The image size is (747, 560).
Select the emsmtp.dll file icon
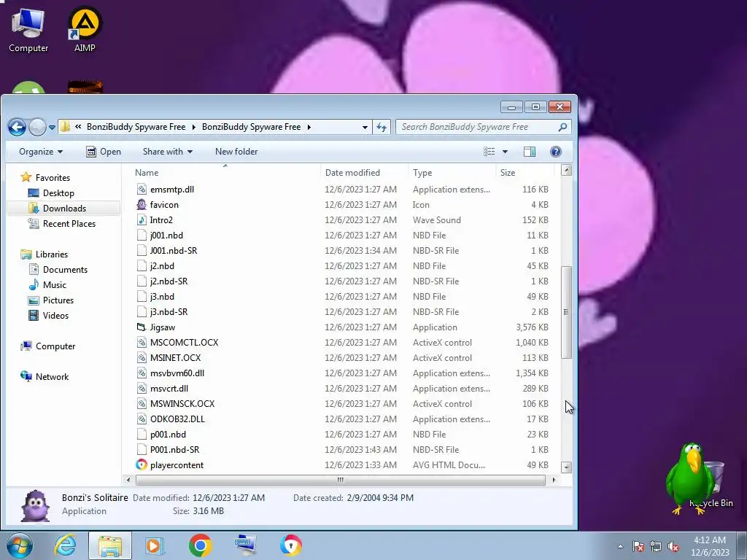(142, 189)
